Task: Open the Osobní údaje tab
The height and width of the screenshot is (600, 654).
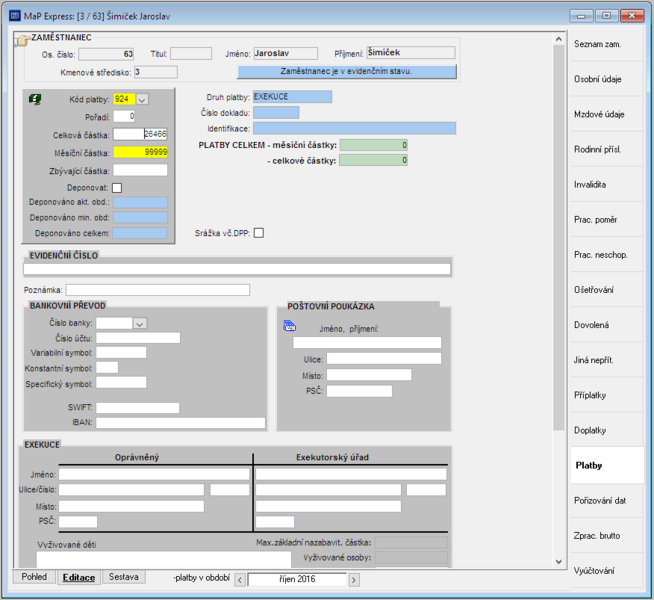Action: [607, 79]
